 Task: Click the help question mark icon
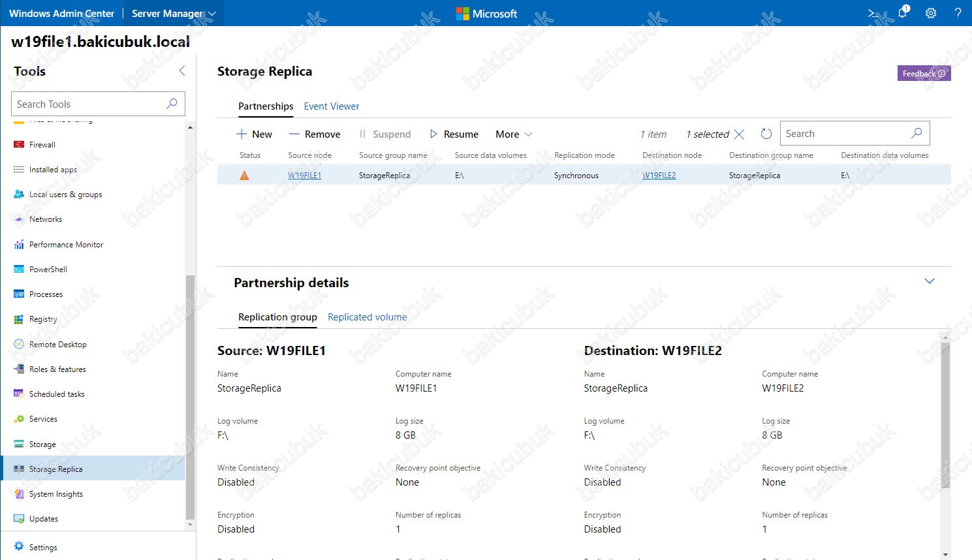(x=958, y=13)
